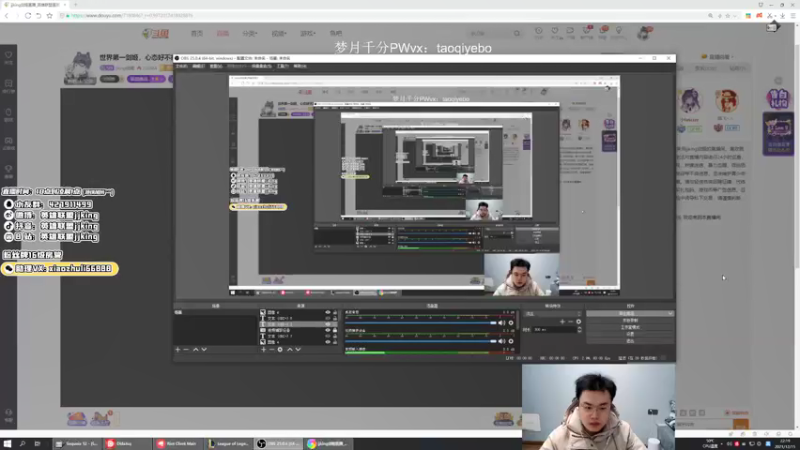800x450 pixels.
Task: Switch to OBS taskbar button
Action: (278, 444)
